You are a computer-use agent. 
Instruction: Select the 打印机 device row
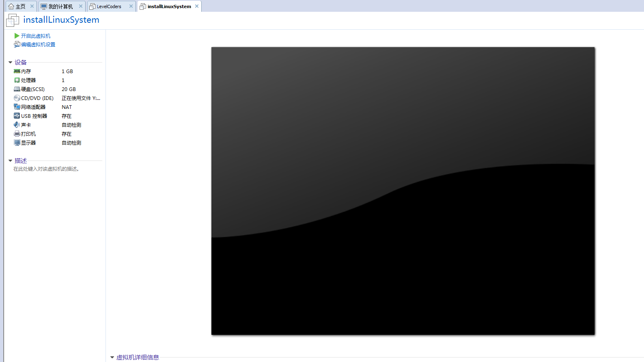tap(57, 134)
